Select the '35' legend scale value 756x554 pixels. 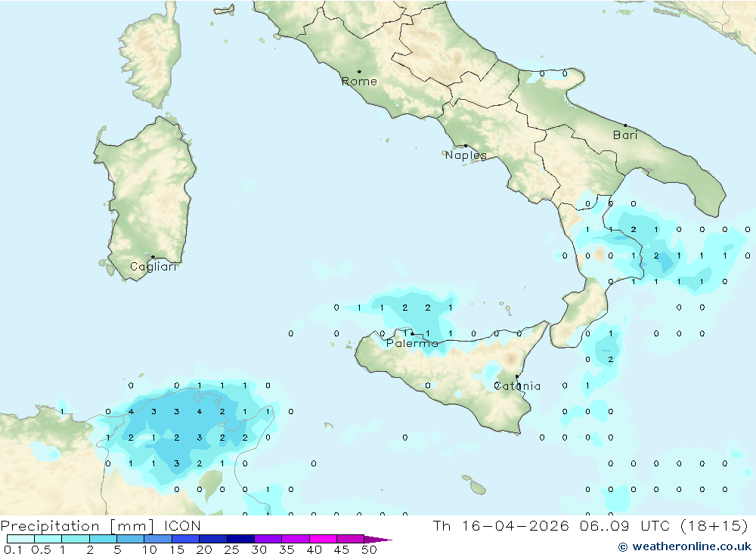[287, 549]
